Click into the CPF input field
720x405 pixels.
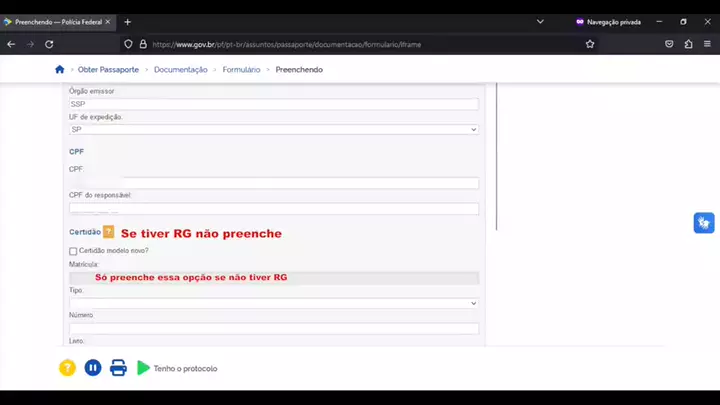[273, 183]
